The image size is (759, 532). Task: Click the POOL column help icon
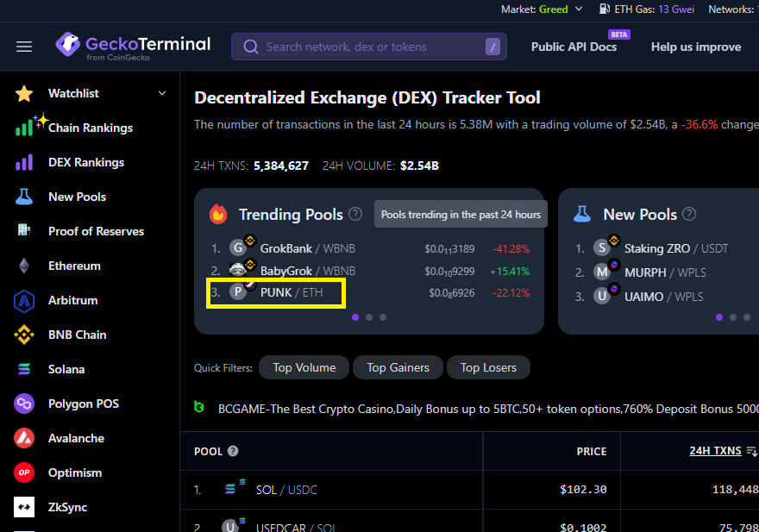coord(233,451)
